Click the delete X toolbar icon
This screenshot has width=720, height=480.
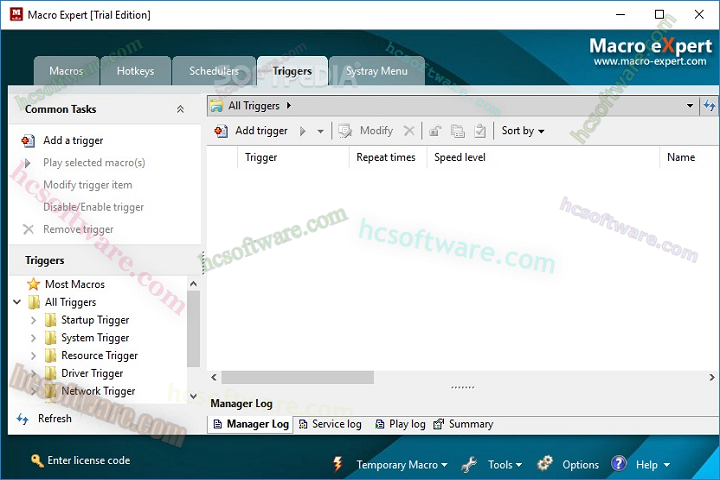coord(409,131)
